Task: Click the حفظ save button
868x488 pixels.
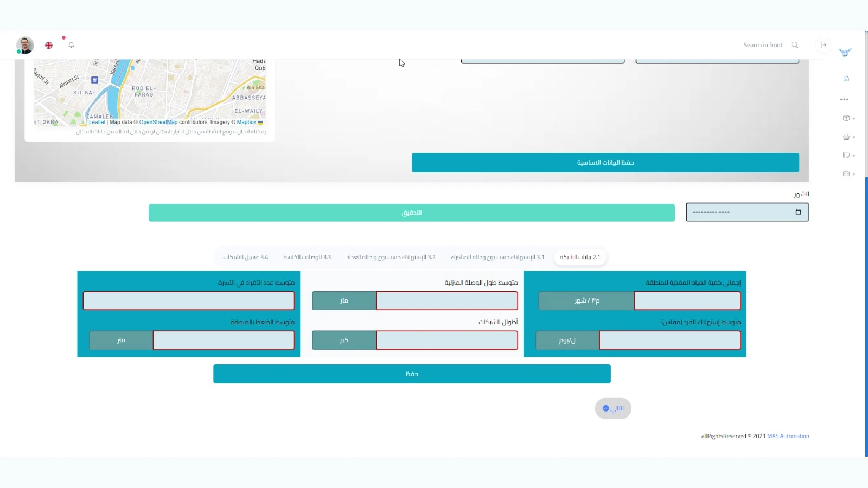Action: pos(412,374)
